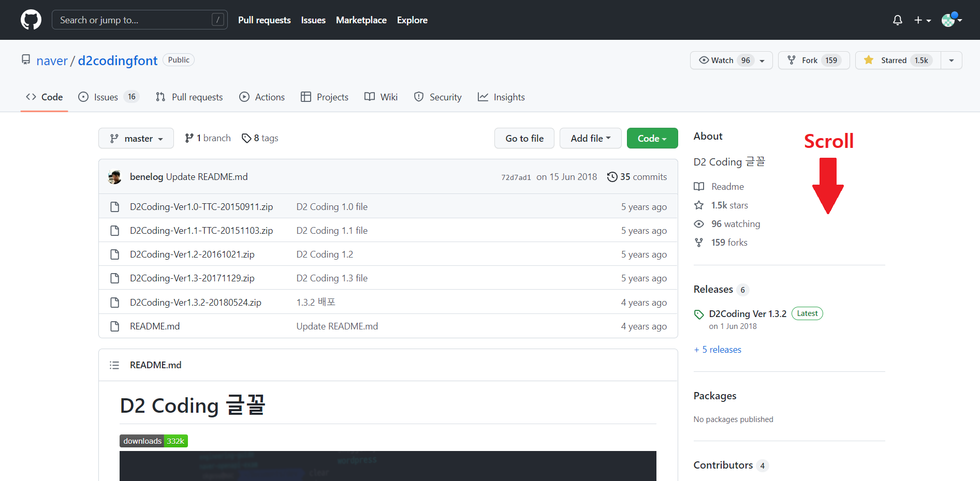The height and width of the screenshot is (481, 980).
Task: Click benelog's avatar image
Action: pyautogui.click(x=114, y=177)
